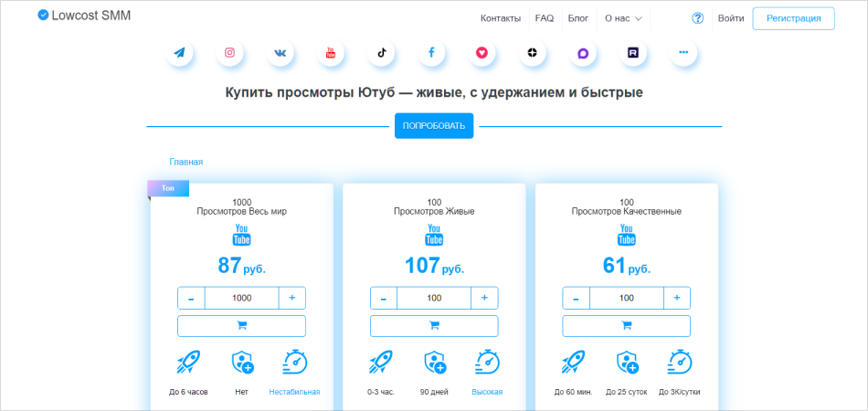Click YouTube logo in Живые card

434,235
